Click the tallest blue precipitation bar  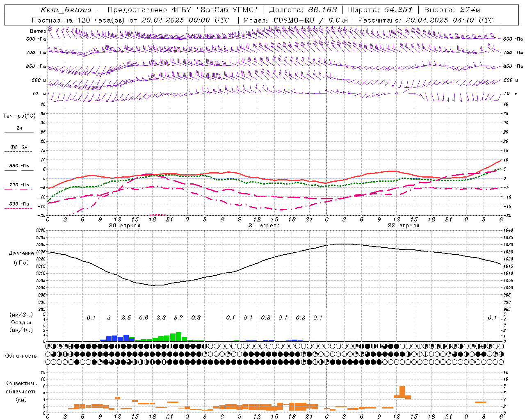click(126, 338)
